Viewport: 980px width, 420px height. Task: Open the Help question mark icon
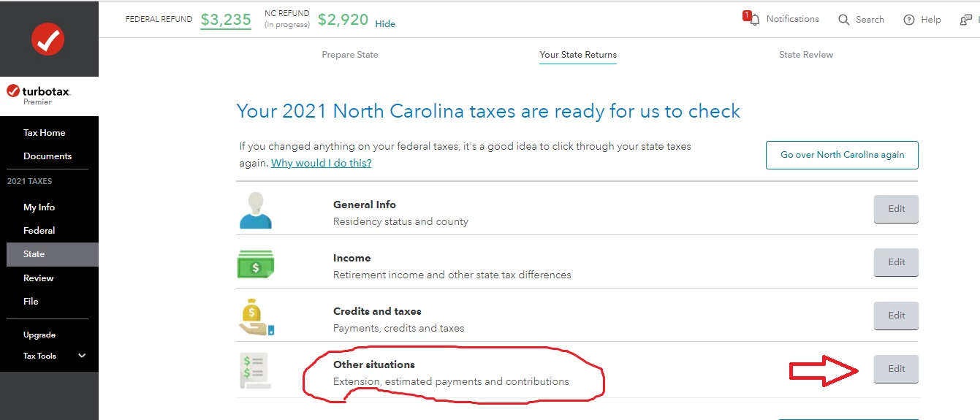(909, 20)
